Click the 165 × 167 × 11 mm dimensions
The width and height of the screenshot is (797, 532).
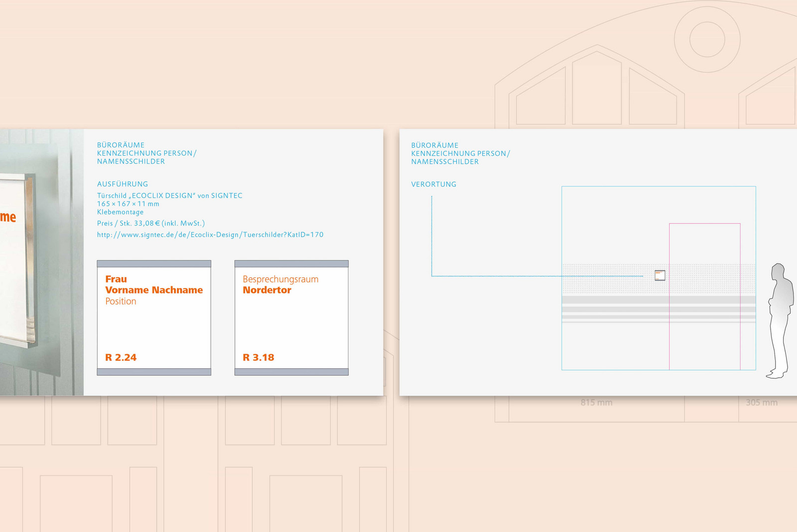[x=128, y=204]
